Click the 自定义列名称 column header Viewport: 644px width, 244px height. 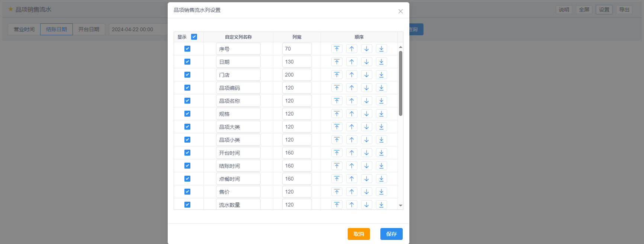[x=238, y=37]
